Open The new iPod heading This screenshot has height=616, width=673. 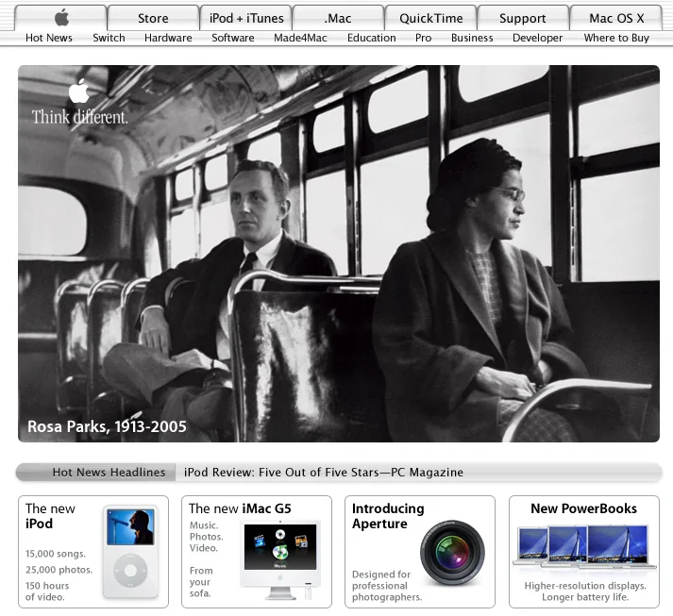click(50, 516)
